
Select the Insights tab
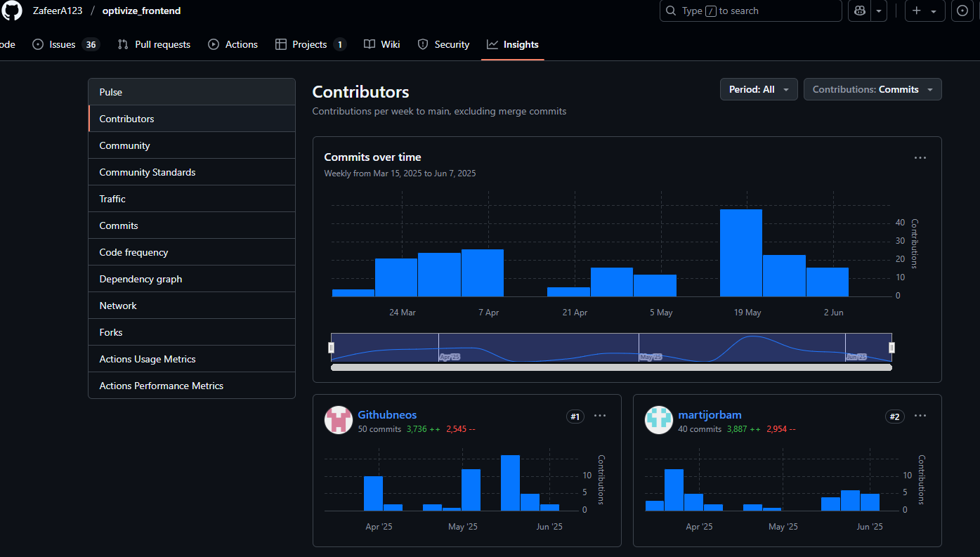click(513, 44)
